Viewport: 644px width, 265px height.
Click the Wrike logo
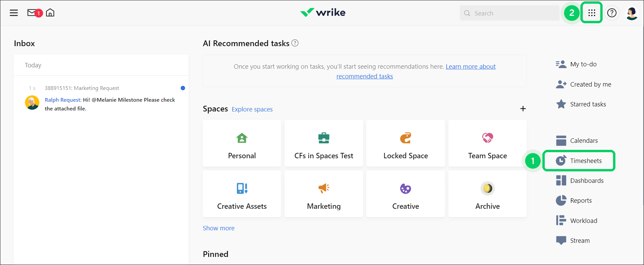[323, 13]
